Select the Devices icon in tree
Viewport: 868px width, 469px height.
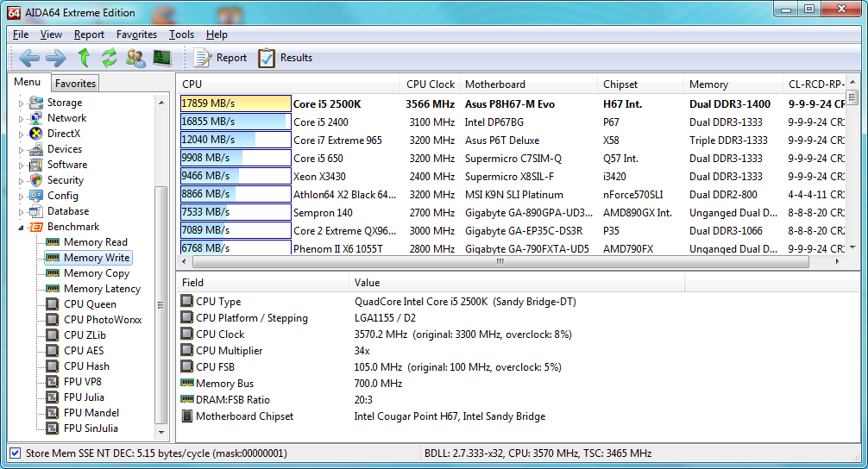(x=36, y=149)
